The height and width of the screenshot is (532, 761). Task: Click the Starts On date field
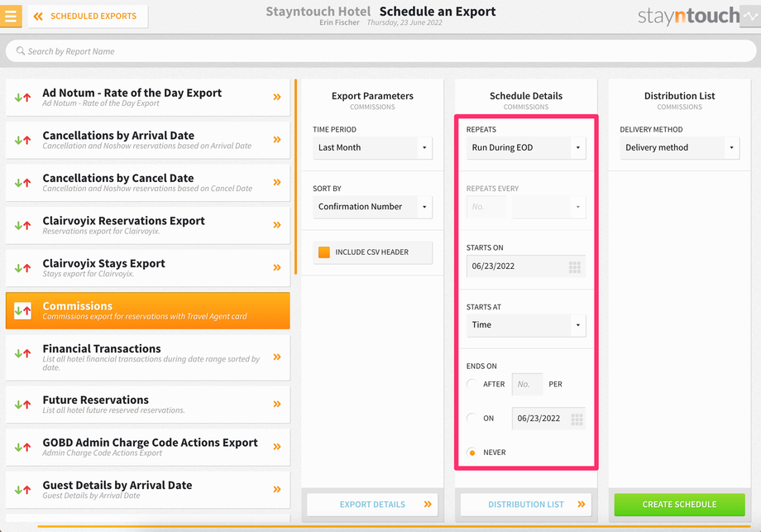pyautogui.click(x=526, y=266)
